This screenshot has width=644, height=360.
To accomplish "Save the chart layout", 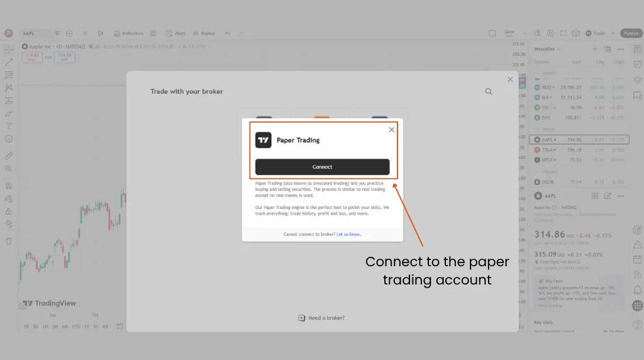I will tap(509, 33).
